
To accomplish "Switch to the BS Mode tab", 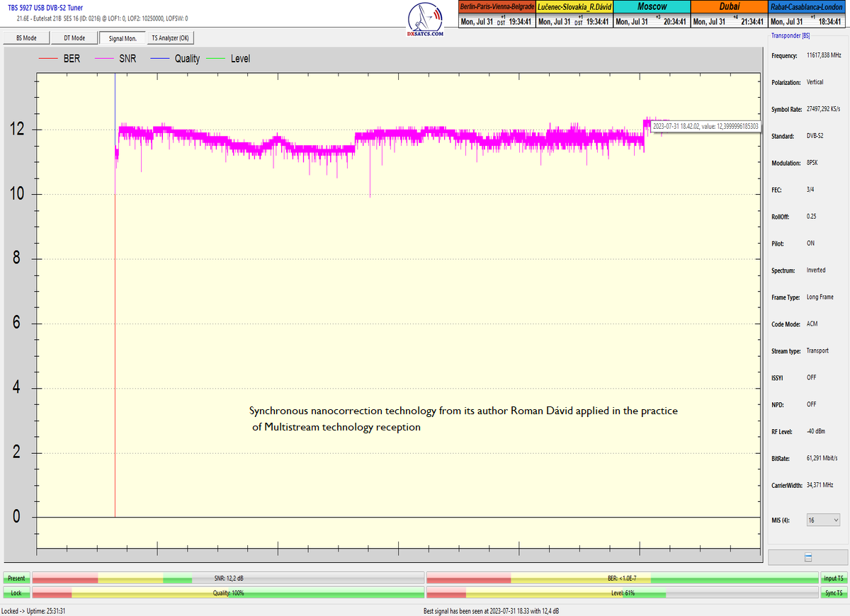I will pos(26,38).
